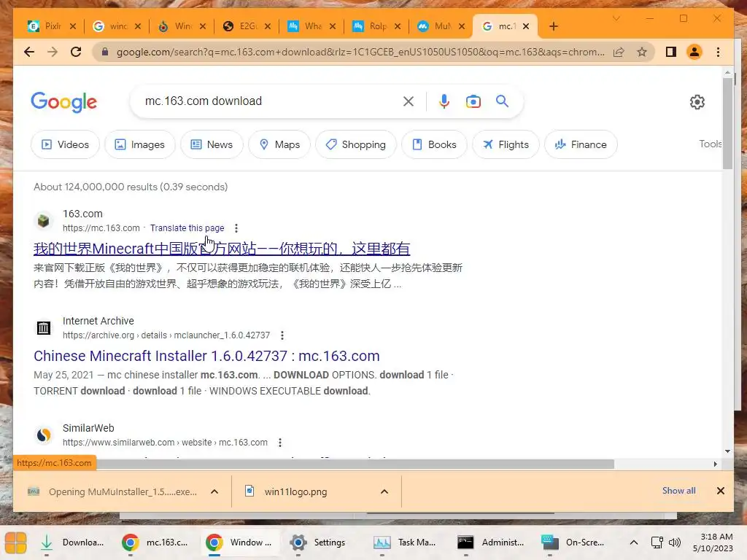This screenshot has height=560, width=747.
Task: Filter results by Images
Action: tap(140, 145)
